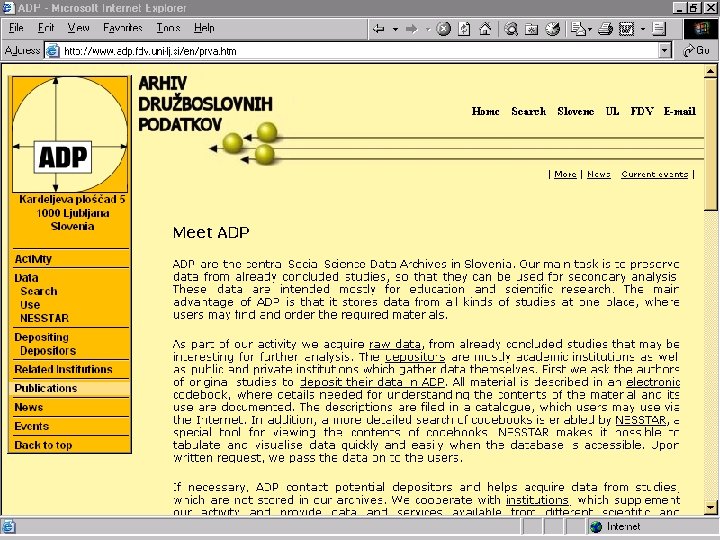Viewport: 720px width, 540px height.
Task: Click the Go button beside address bar
Action: [697, 51]
